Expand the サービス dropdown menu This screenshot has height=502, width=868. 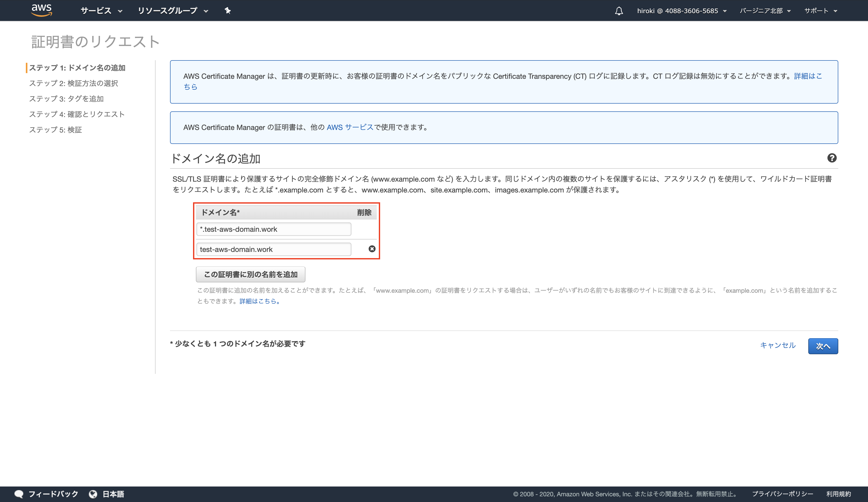(x=101, y=11)
